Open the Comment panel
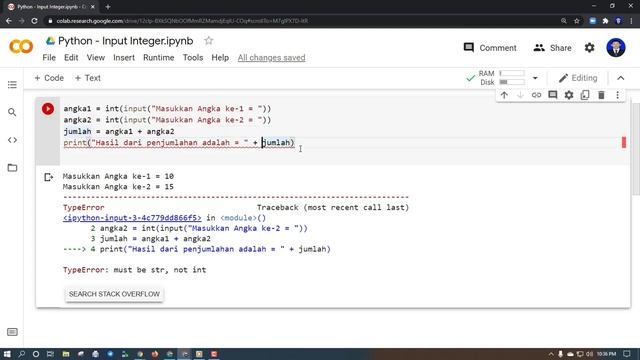 click(x=490, y=48)
